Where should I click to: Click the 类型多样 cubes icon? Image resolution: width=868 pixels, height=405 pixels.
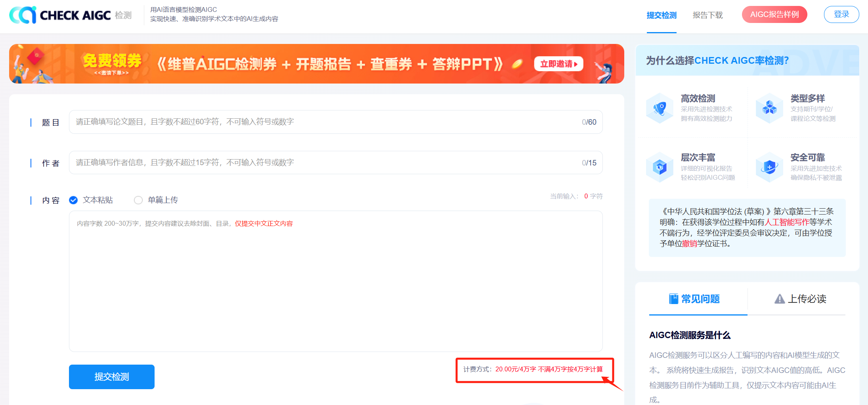coord(769,108)
